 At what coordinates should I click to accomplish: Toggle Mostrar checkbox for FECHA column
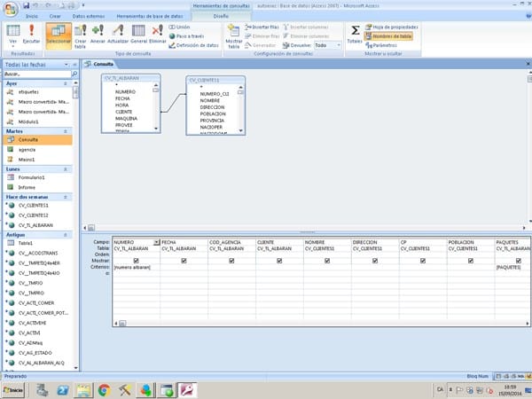pos(184,261)
